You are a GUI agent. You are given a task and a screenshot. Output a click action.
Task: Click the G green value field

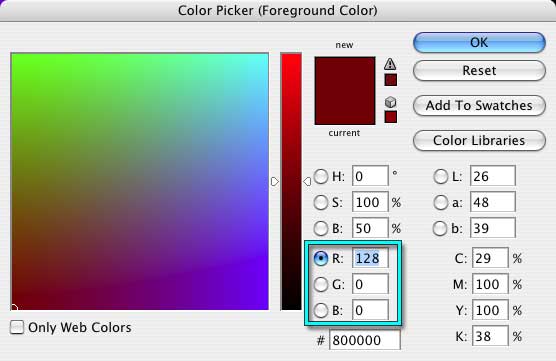click(370, 284)
